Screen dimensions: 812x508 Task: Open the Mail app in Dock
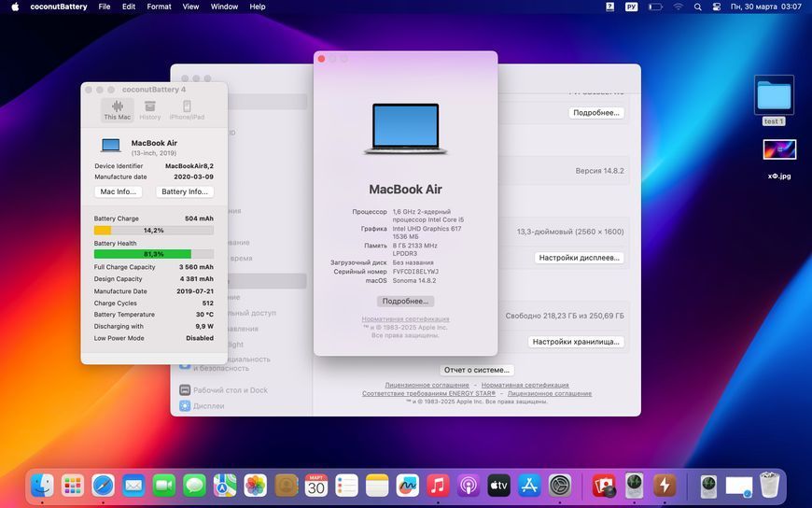[133, 486]
